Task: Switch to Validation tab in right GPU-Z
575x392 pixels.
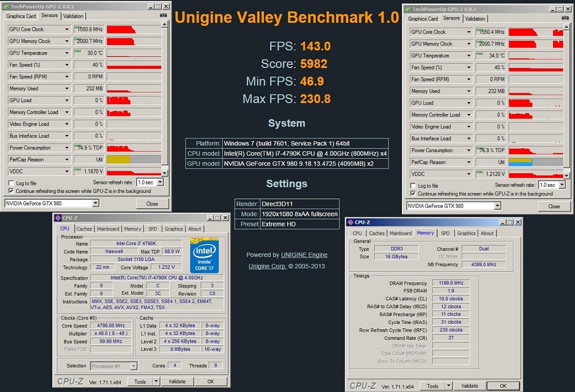Action: pyautogui.click(x=475, y=19)
